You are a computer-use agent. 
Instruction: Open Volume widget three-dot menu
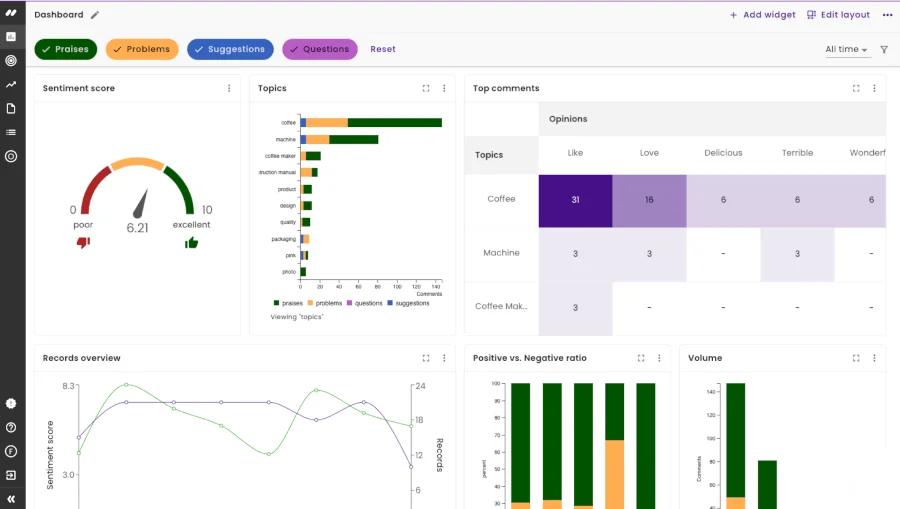click(874, 358)
